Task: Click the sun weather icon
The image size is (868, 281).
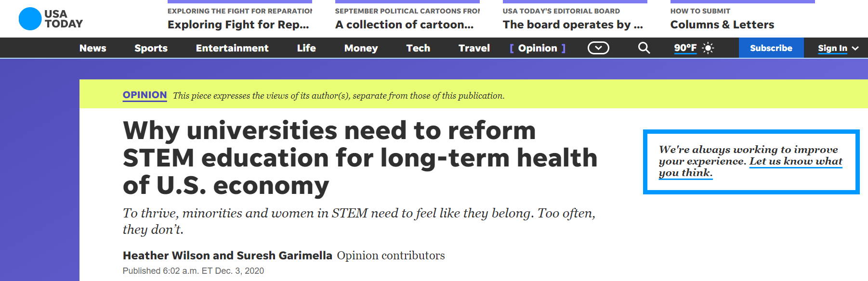Action: click(x=708, y=48)
